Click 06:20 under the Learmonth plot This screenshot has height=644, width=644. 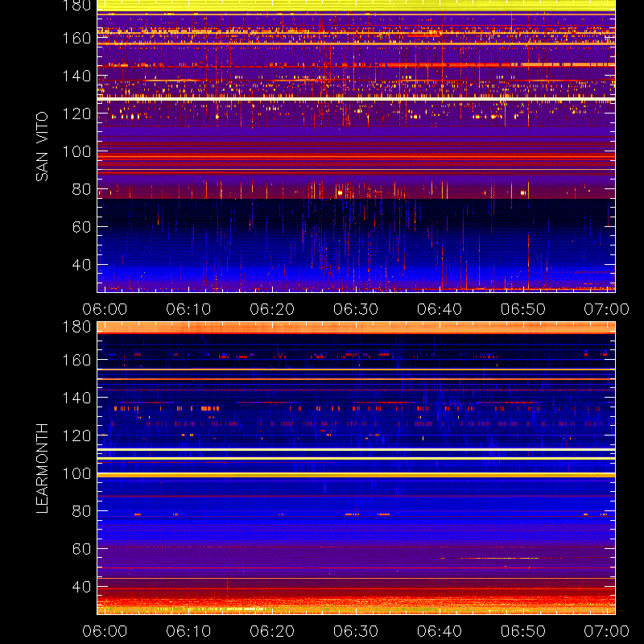coord(272,631)
